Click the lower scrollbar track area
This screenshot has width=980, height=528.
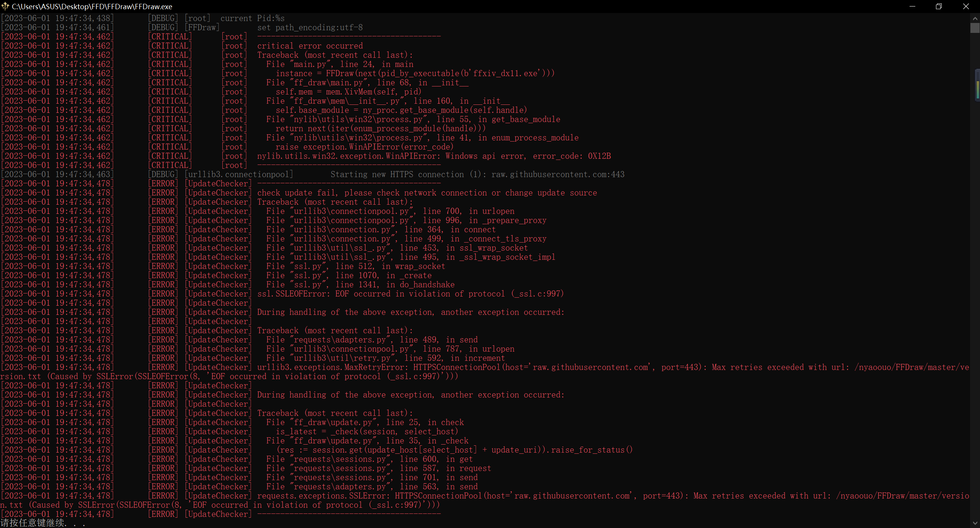(975, 344)
